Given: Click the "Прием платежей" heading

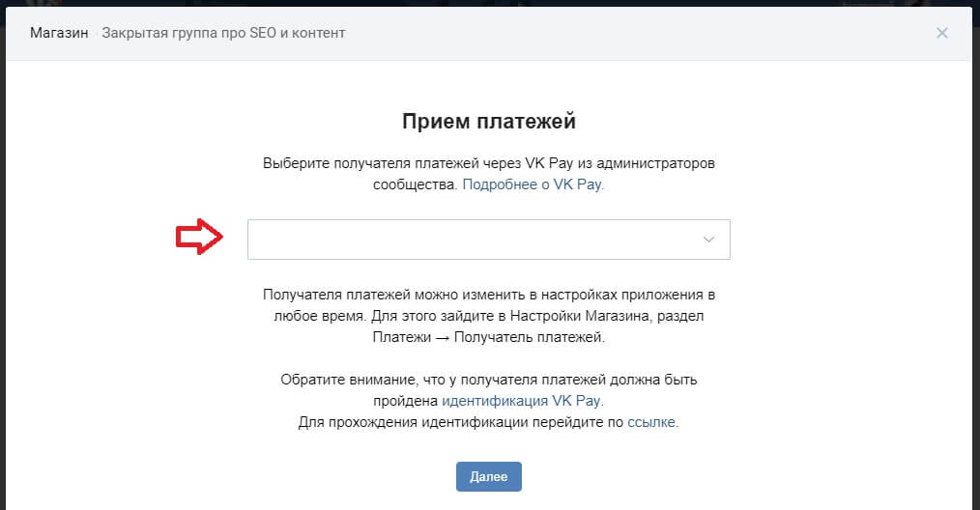Looking at the screenshot, I should [488, 122].
